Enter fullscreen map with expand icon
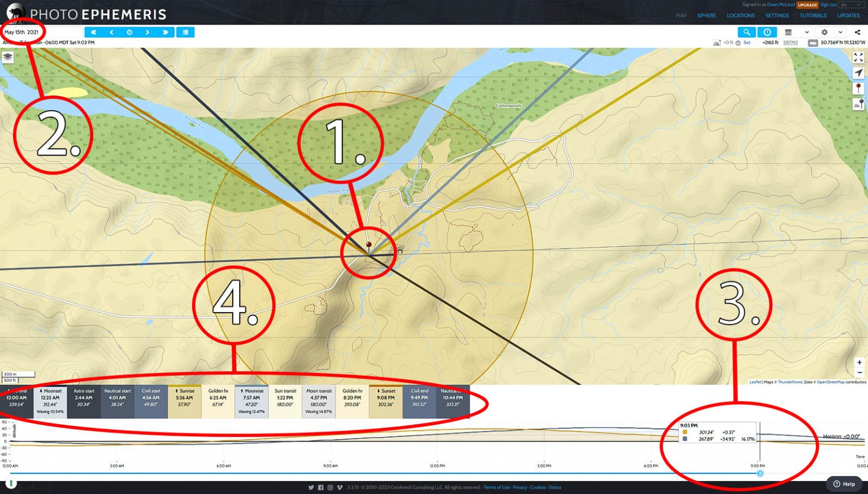868x494 pixels. [858, 58]
